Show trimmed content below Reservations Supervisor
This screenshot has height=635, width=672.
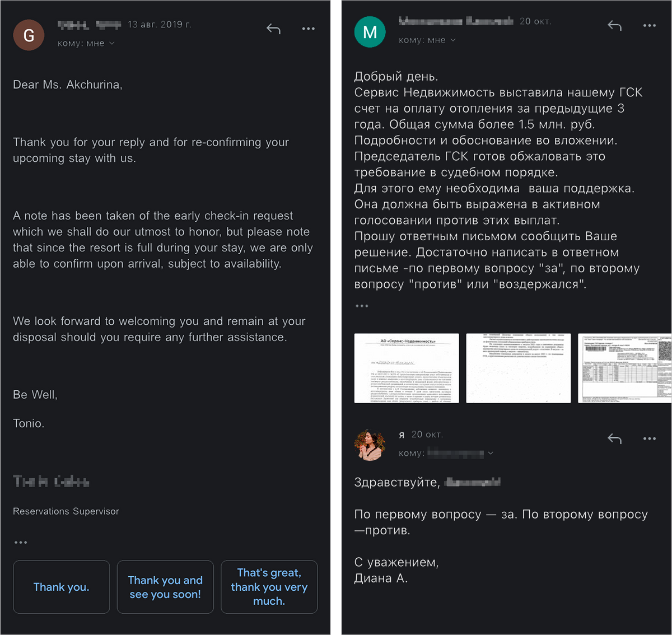pos(21,542)
